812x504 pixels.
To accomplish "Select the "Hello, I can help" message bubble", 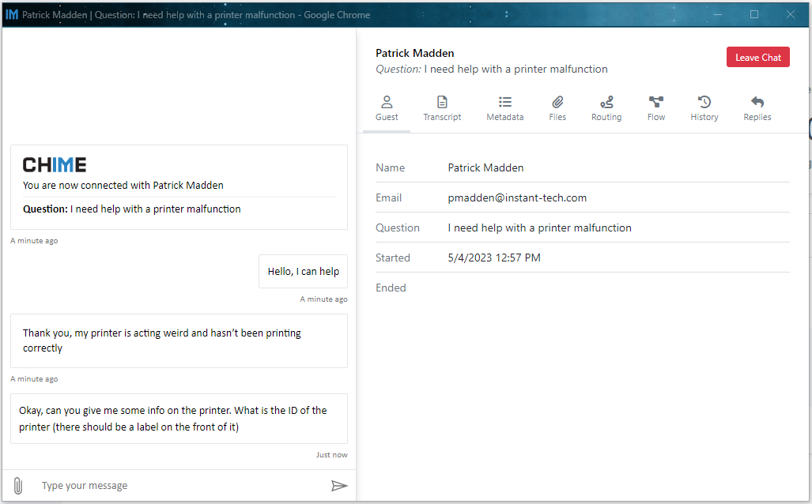I will pyautogui.click(x=303, y=272).
